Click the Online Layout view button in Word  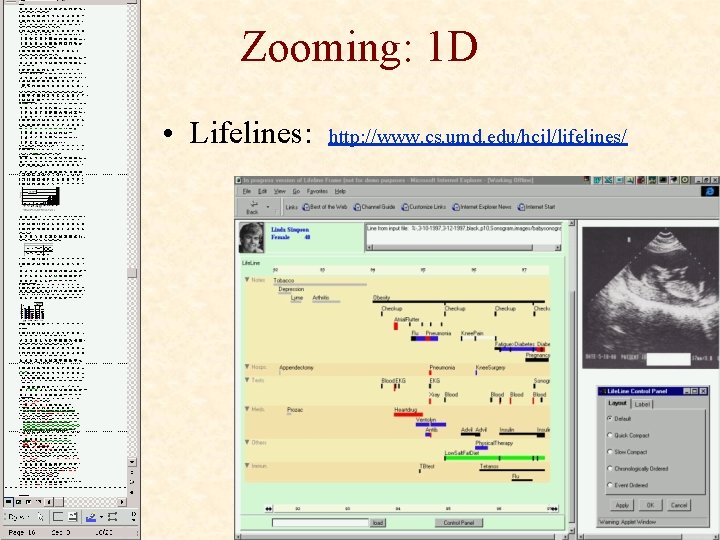coord(18,501)
